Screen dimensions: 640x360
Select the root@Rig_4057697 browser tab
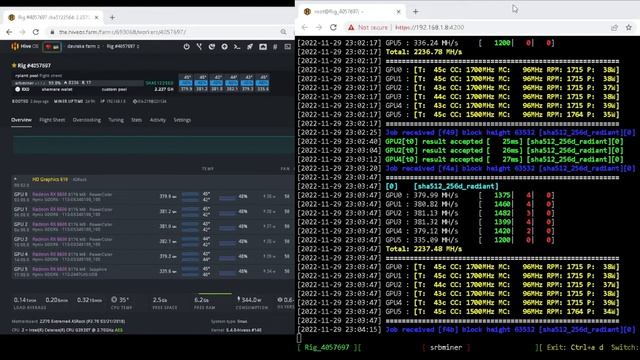click(352, 12)
